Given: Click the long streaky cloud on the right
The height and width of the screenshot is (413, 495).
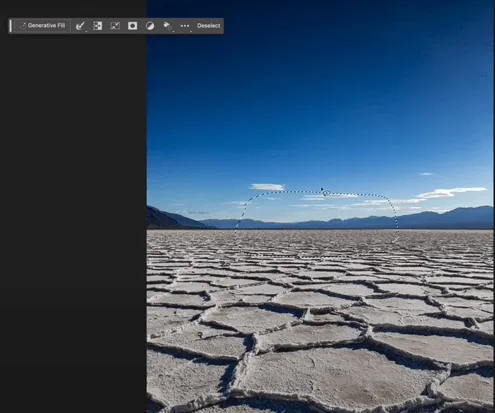Looking at the screenshot, I should click(x=452, y=192).
